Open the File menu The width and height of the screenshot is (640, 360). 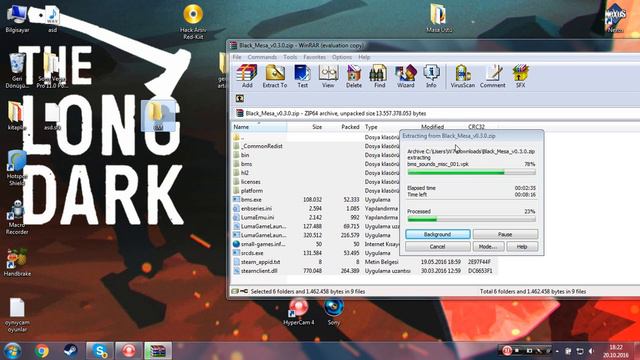point(237,57)
